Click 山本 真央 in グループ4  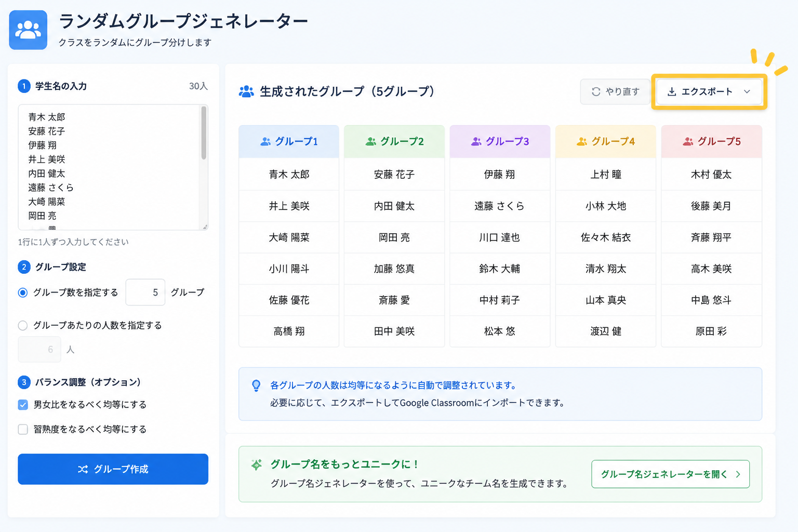point(606,300)
